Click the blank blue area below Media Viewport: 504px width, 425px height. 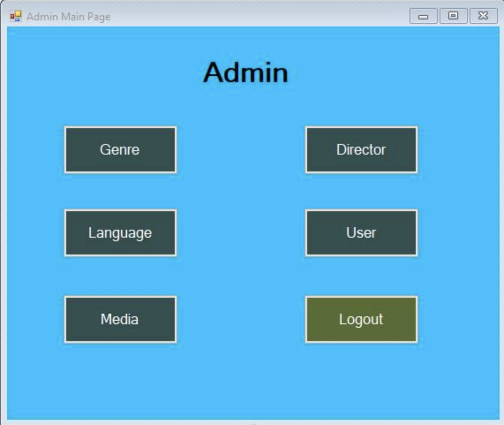point(120,380)
